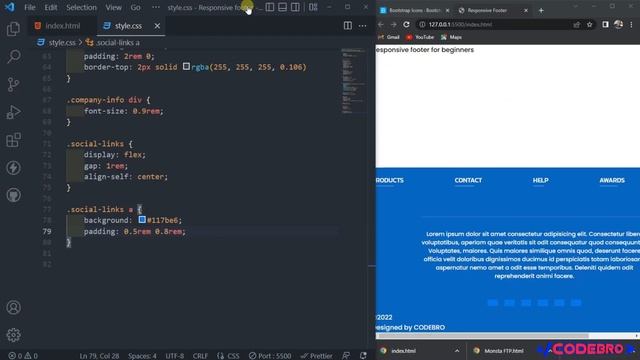
Task: Open the Maps bookmark
Action: coord(451,37)
